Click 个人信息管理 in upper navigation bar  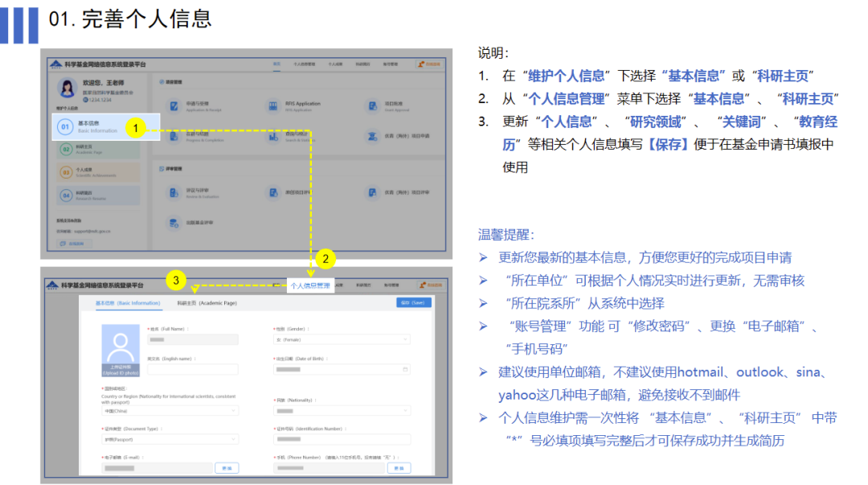(x=304, y=64)
